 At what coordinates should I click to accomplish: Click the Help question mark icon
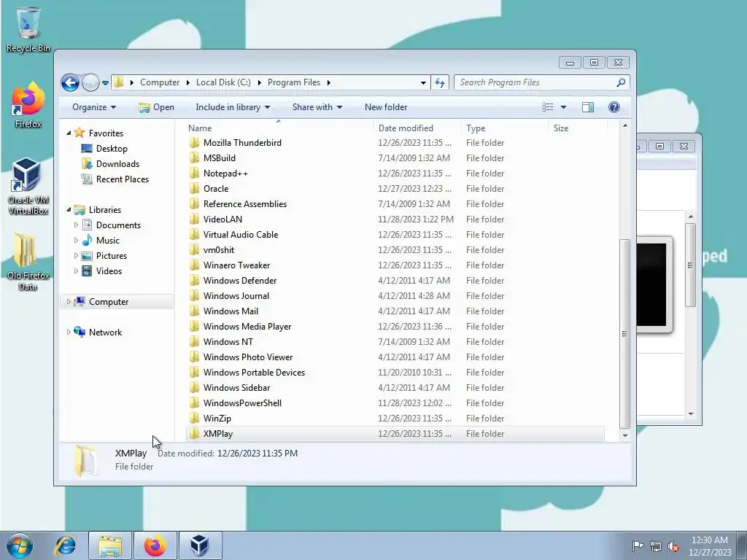coord(614,107)
